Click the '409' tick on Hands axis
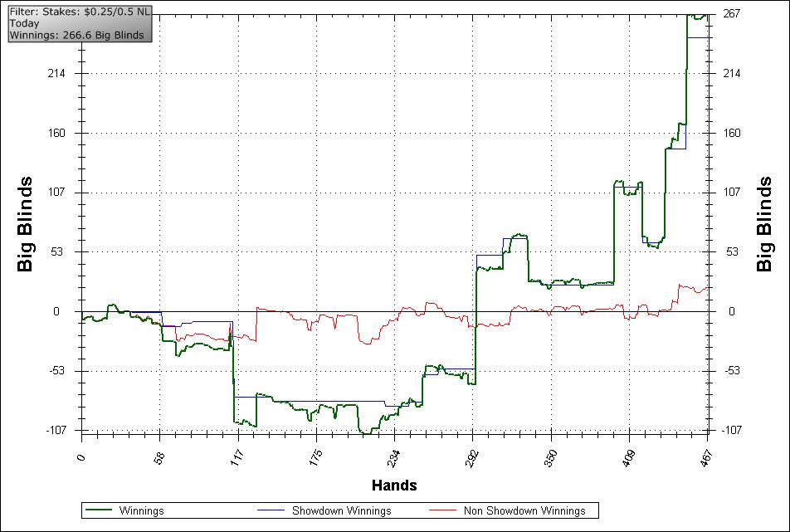 tap(628, 458)
